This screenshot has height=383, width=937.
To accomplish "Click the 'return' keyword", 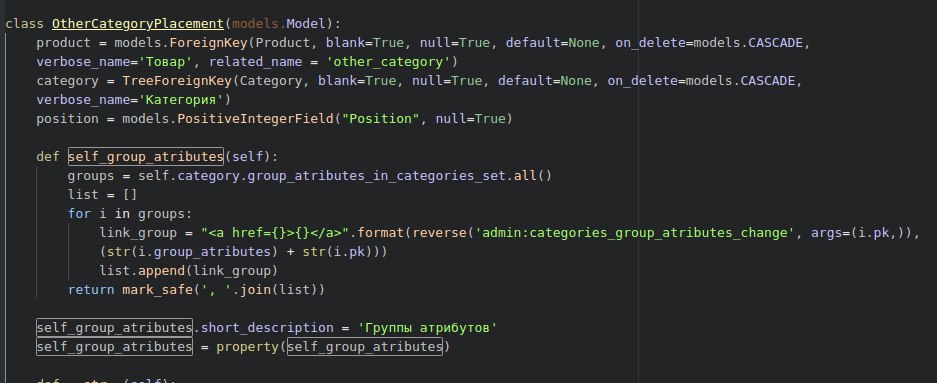I will click(91, 290).
